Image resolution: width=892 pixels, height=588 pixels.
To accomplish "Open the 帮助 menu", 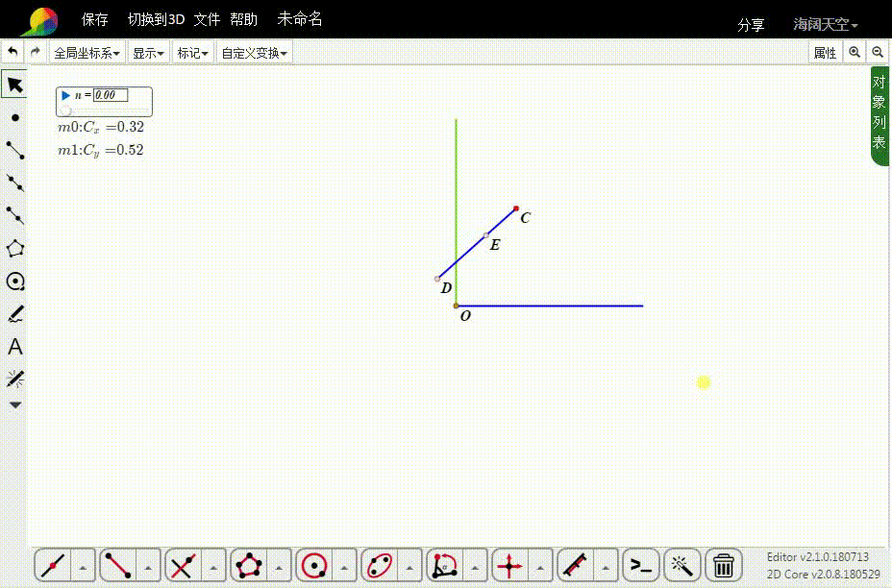I will [243, 19].
